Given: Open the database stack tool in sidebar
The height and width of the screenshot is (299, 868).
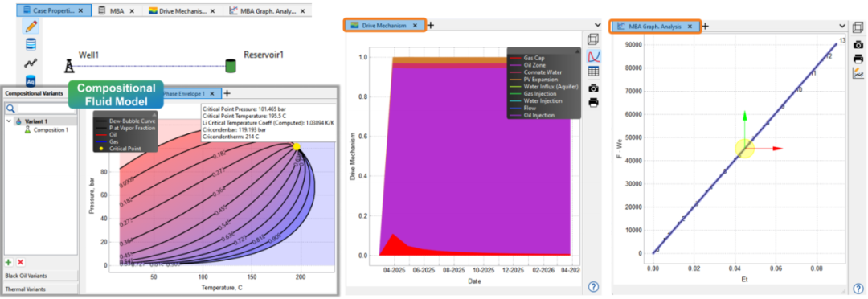Looking at the screenshot, I should point(31,44).
